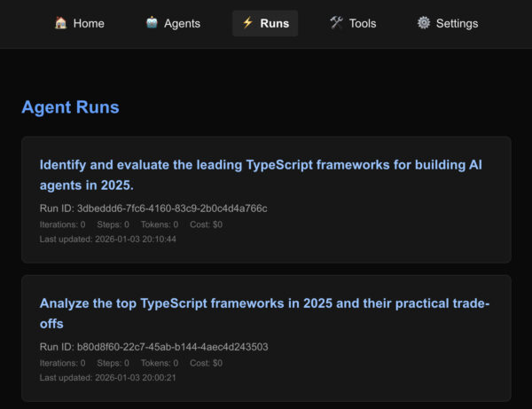This screenshot has height=409, width=532.
Task: Switch to the Tools text label
Action: coord(364,24)
